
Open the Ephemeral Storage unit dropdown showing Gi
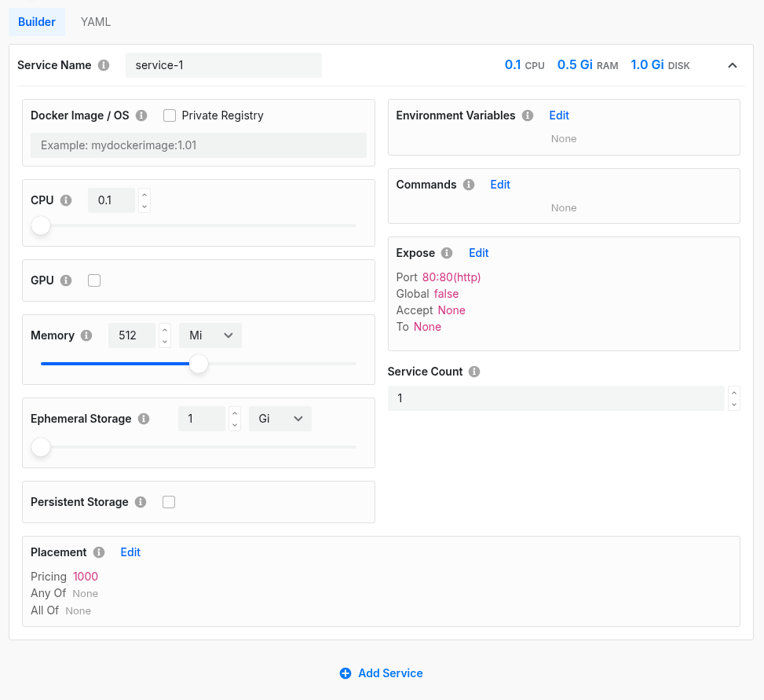click(x=280, y=419)
